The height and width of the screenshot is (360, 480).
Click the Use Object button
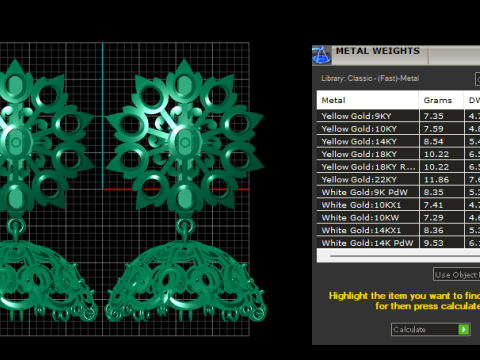pos(456,275)
